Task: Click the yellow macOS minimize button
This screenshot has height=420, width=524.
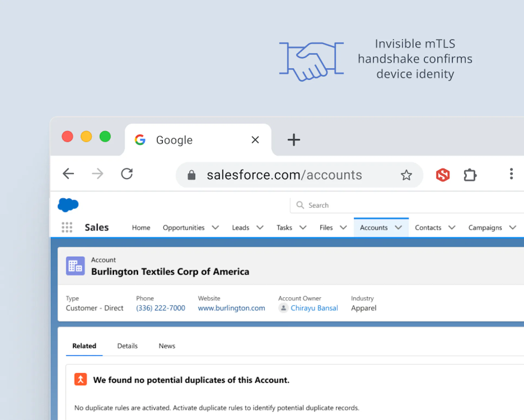Action: click(86, 137)
